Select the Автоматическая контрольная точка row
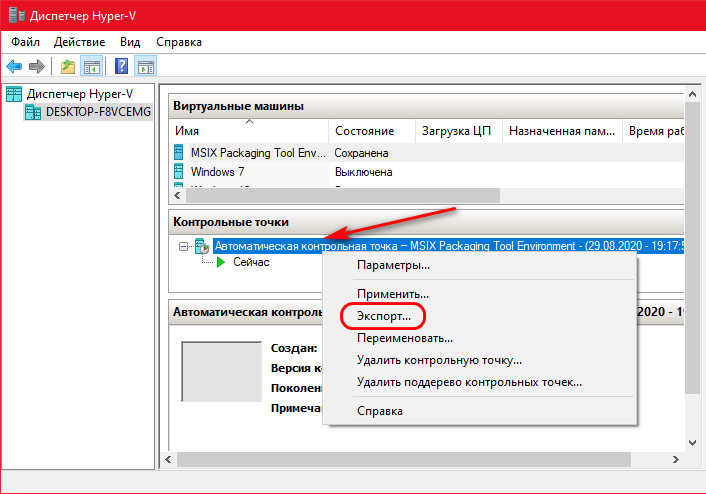The width and height of the screenshot is (706, 494). click(x=448, y=246)
